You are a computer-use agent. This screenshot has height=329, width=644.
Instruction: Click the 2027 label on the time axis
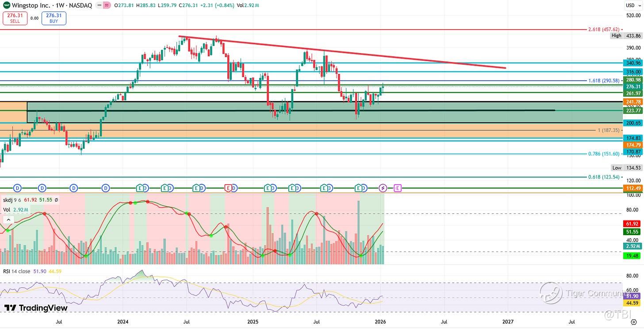[x=507, y=322]
